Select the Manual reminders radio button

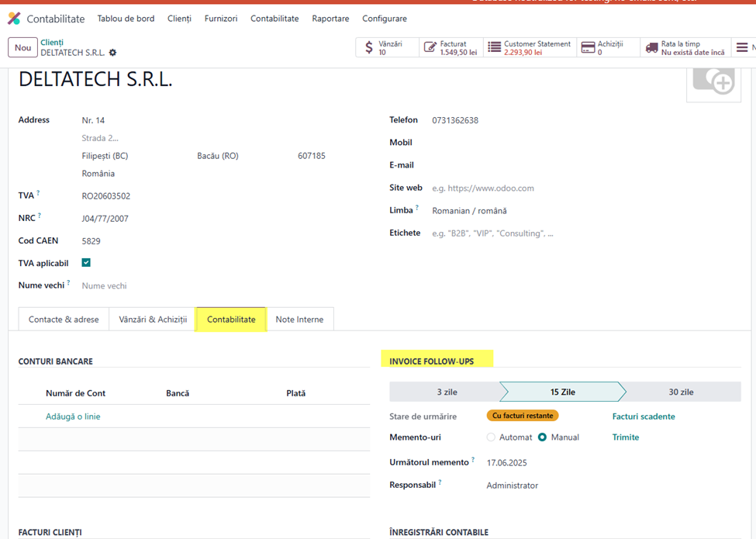(543, 437)
